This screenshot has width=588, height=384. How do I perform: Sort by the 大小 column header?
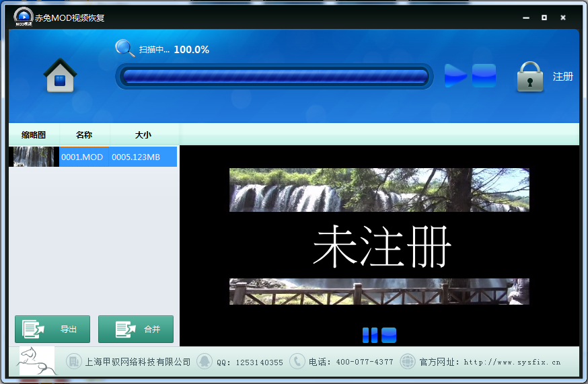click(143, 135)
